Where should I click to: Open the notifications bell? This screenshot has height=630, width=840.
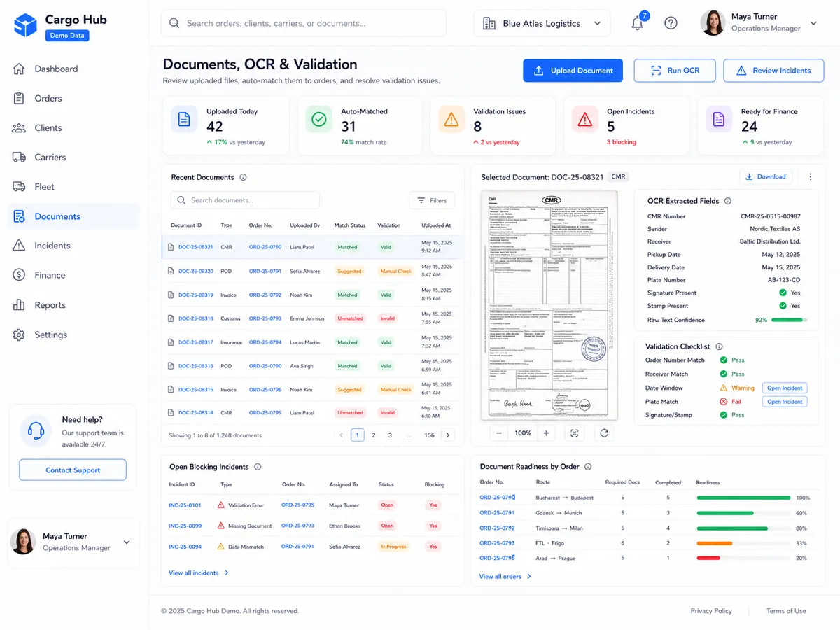tap(637, 23)
